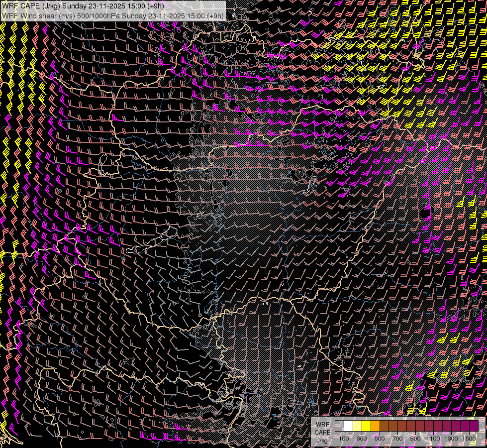Screen dimensions: 487x448
Task: Click the 900 legend value
Action: coord(415,439)
